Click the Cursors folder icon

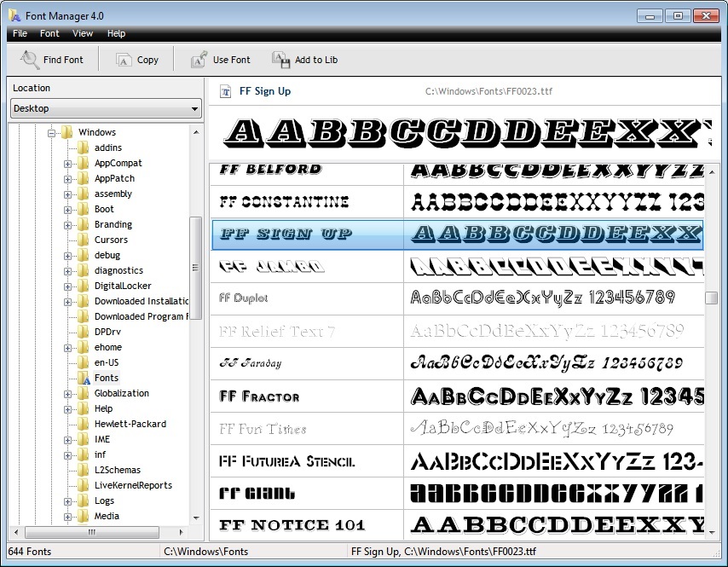(x=84, y=240)
